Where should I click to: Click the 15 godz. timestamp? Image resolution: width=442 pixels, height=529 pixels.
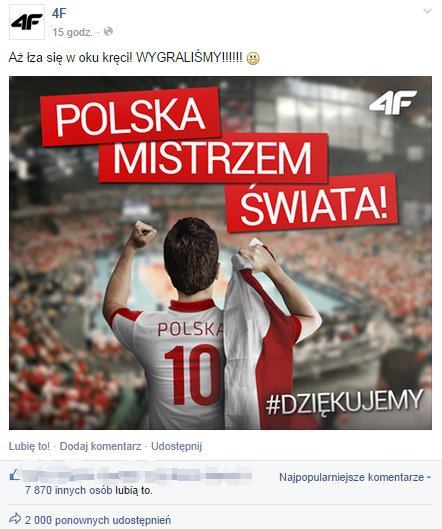72,32
